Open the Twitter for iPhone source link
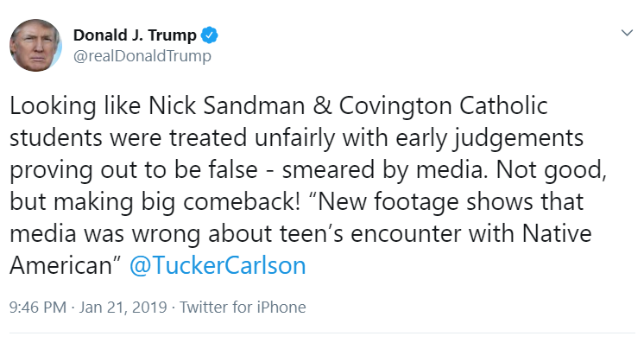This screenshot has height=349, width=644. (243, 308)
